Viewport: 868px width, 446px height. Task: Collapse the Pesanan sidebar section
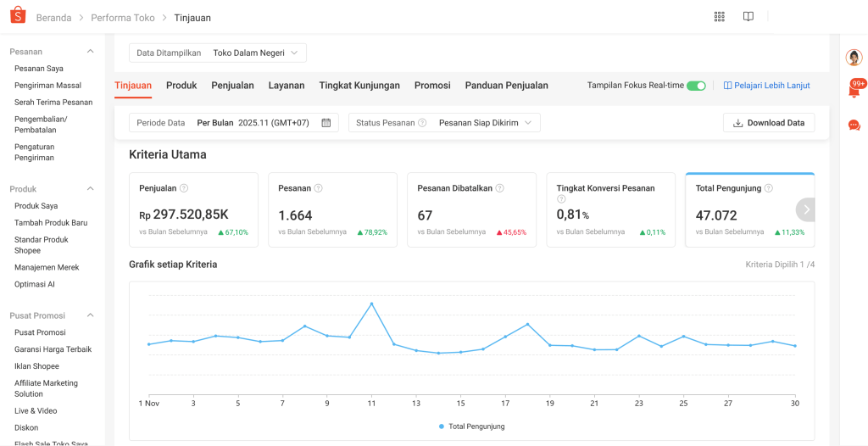tap(91, 52)
